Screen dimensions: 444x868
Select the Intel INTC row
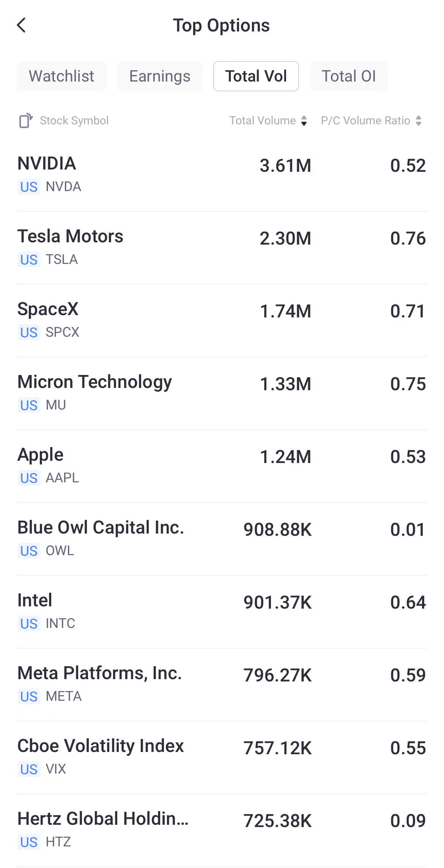222,612
